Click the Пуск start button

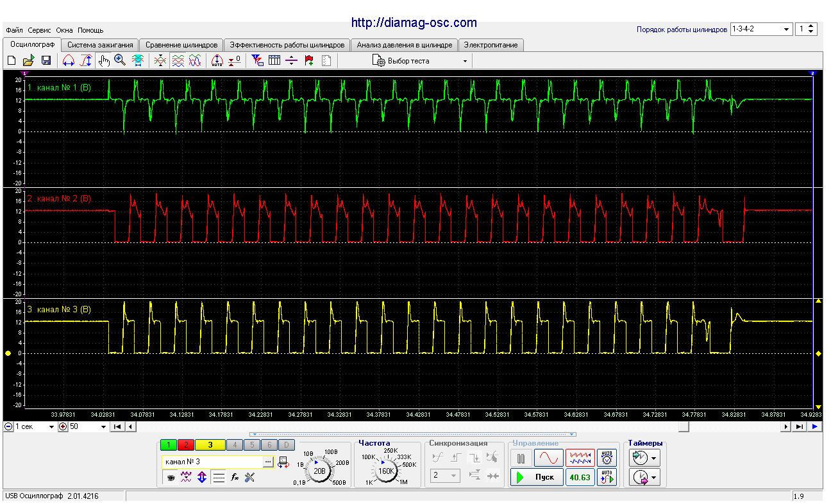pos(537,477)
